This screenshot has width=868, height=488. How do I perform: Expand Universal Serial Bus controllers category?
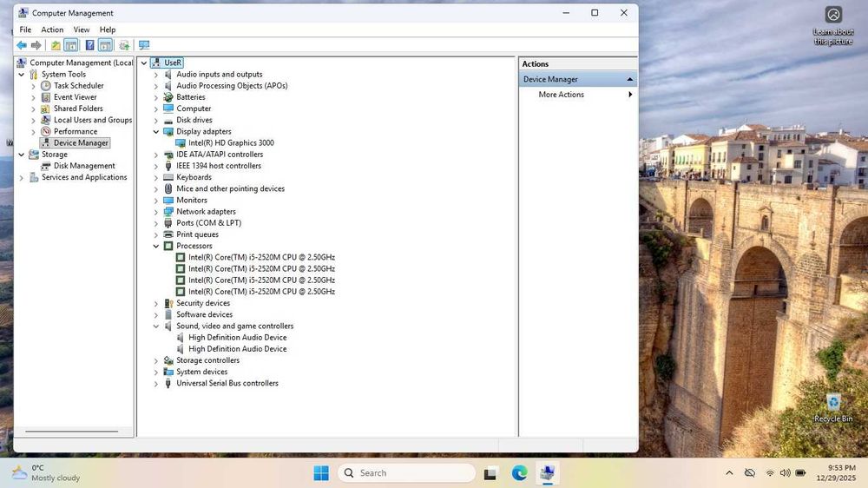coord(156,383)
